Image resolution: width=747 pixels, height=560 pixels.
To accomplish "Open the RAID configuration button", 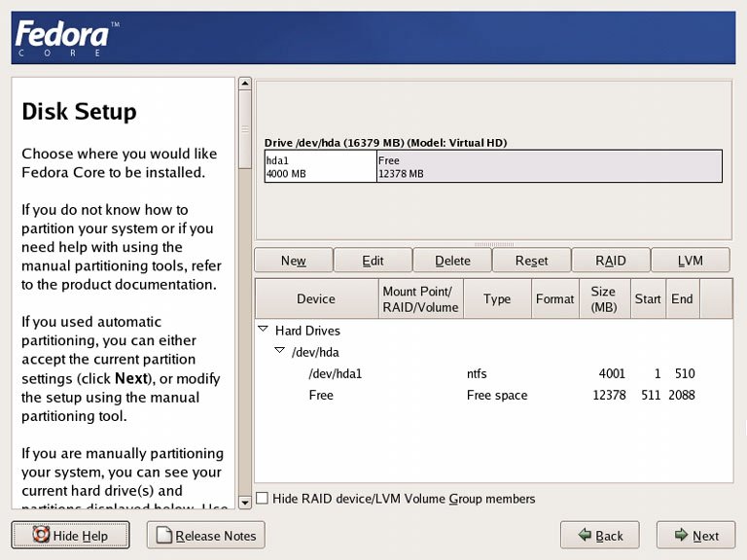I will 611,261.
